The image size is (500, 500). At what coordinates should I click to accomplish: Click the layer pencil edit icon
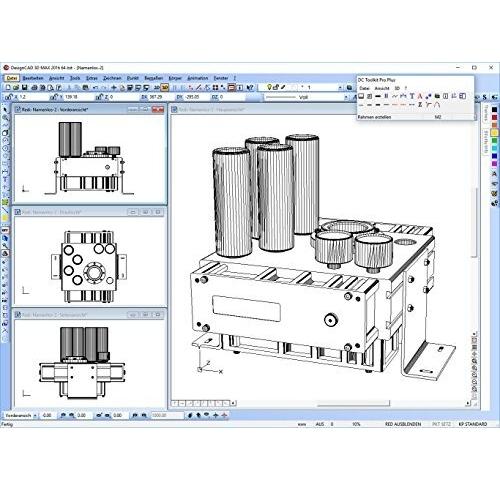(283, 87)
